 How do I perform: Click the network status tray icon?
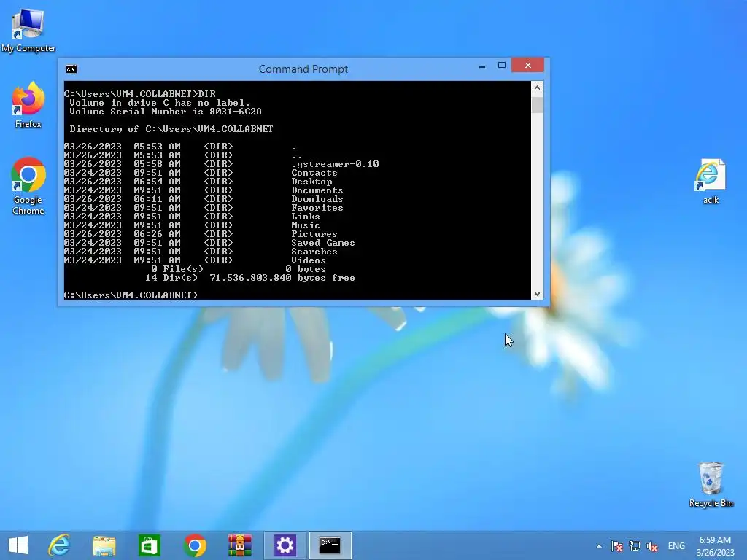coord(634,546)
